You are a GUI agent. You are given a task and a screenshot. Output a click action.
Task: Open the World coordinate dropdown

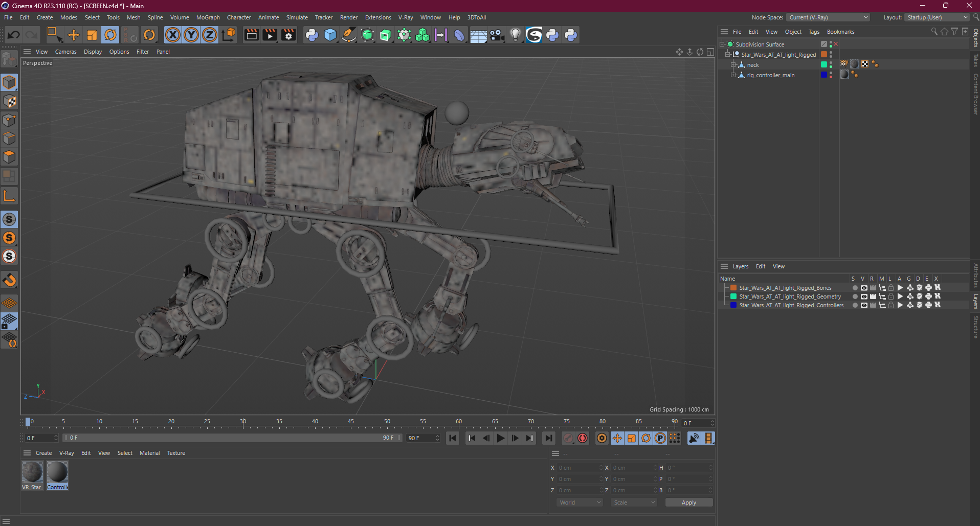coord(580,502)
